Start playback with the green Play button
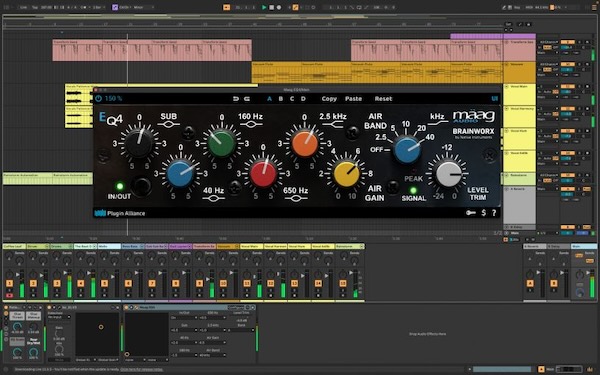Screen dimensions: 600x375 point(264,7)
